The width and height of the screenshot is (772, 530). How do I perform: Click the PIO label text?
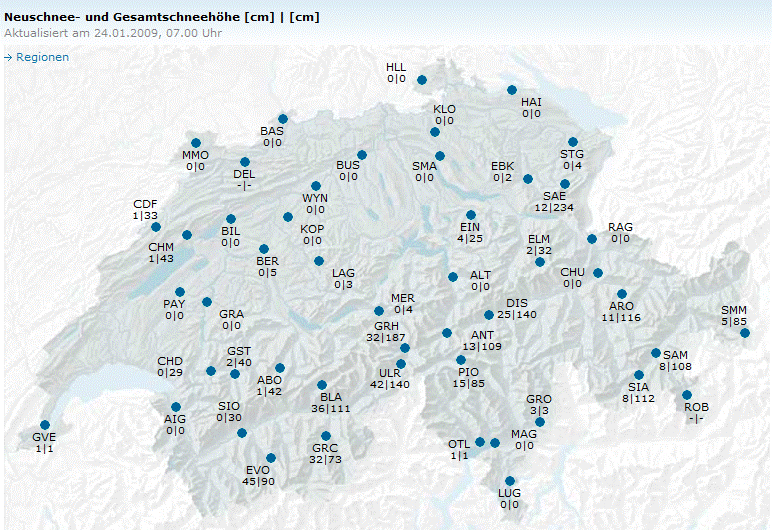point(468,372)
